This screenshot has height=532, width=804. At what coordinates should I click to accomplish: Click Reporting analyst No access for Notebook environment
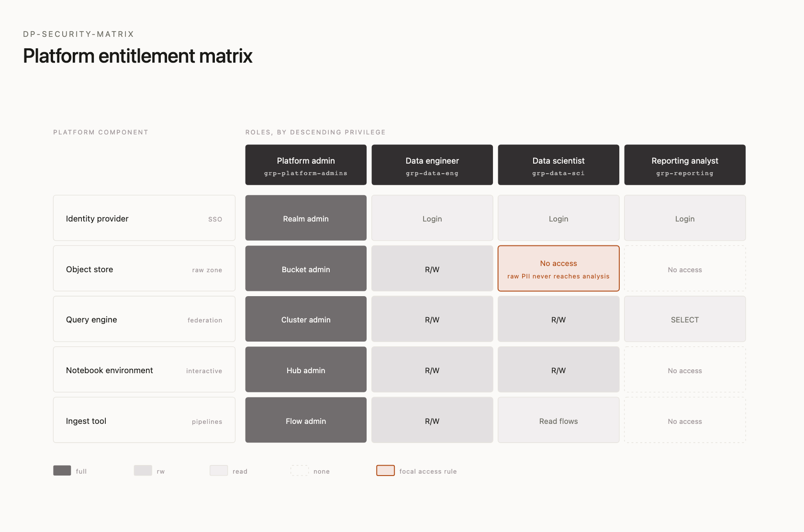tap(685, 369)
